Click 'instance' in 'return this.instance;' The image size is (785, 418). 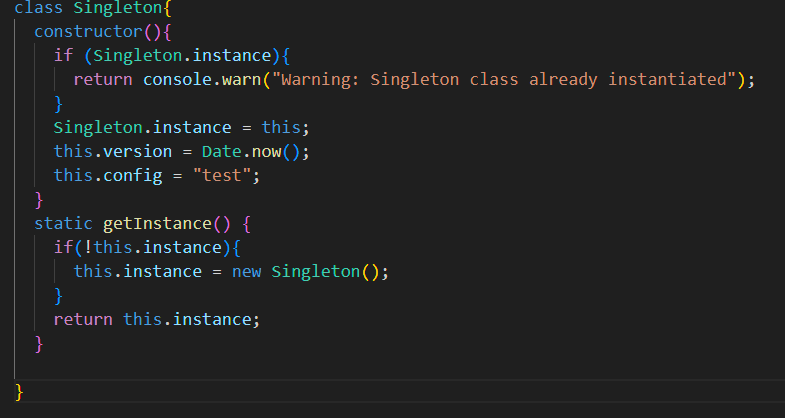click(212, 319)
